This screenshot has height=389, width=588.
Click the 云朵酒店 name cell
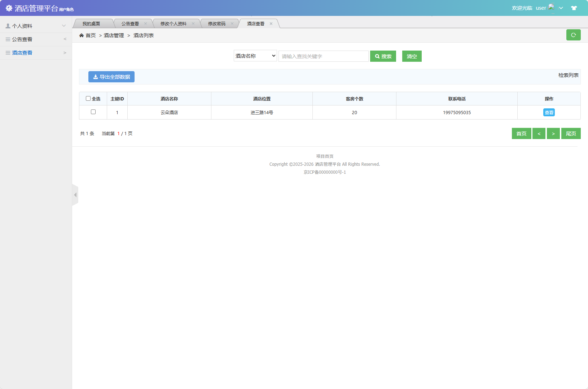click(x=169, y=113)
